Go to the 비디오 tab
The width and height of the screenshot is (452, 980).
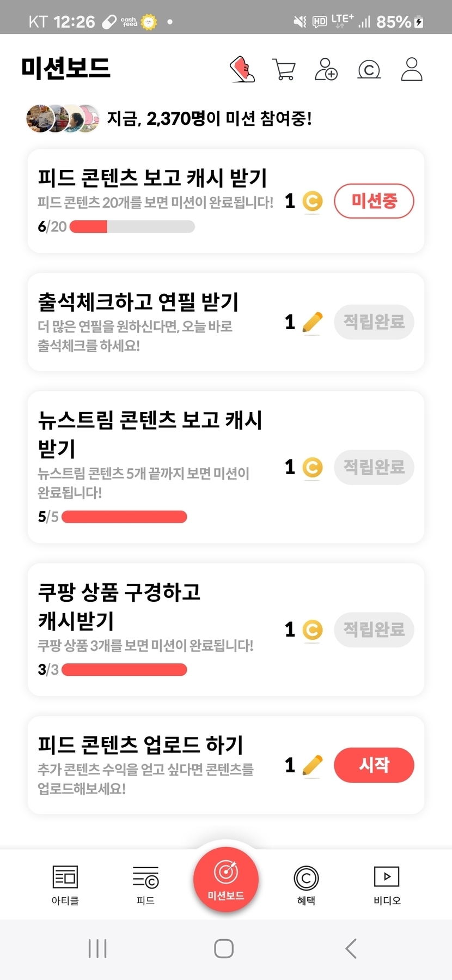pyautogui.click(x=387, y=885)
